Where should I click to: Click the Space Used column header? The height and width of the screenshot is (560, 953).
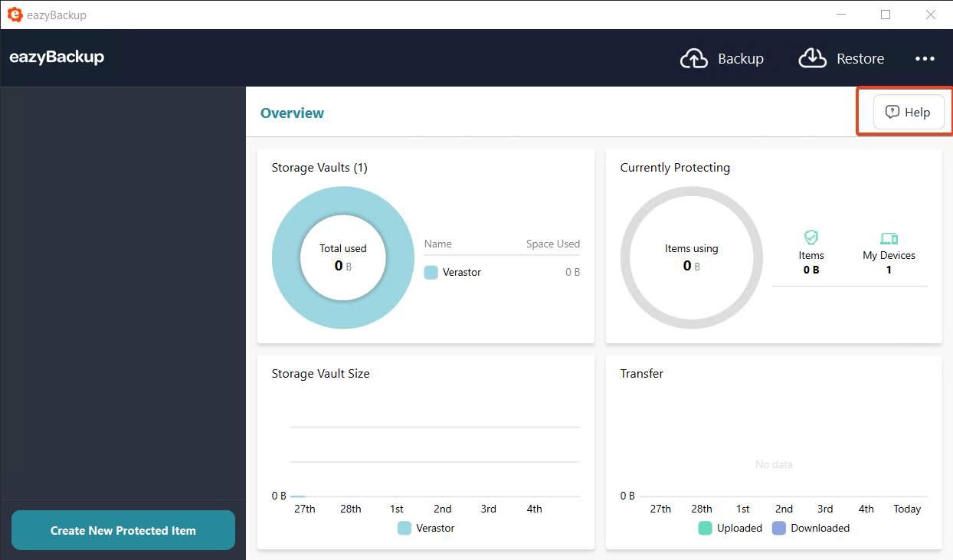(552, 244)
